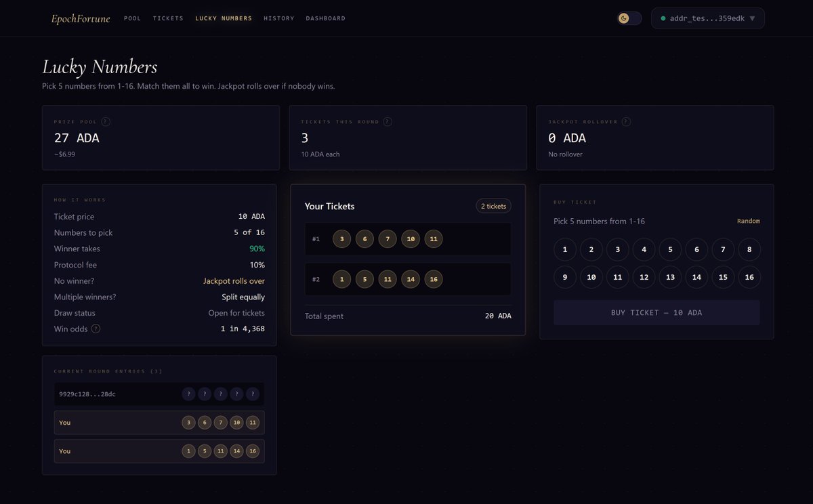
Task: Open the Pool nav tab
Action: pos(133,18)
